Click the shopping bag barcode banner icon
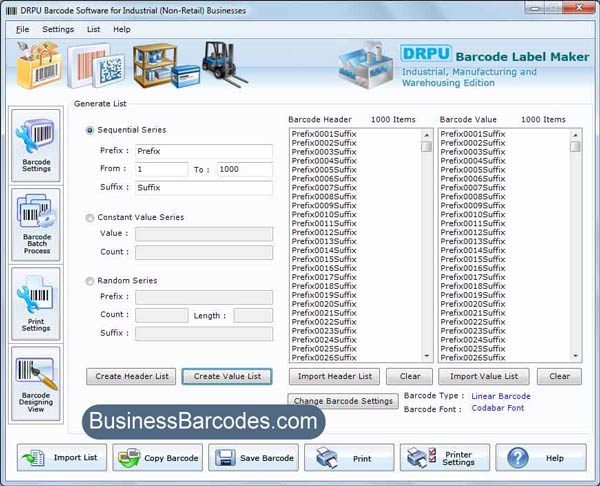 [39, 65]
